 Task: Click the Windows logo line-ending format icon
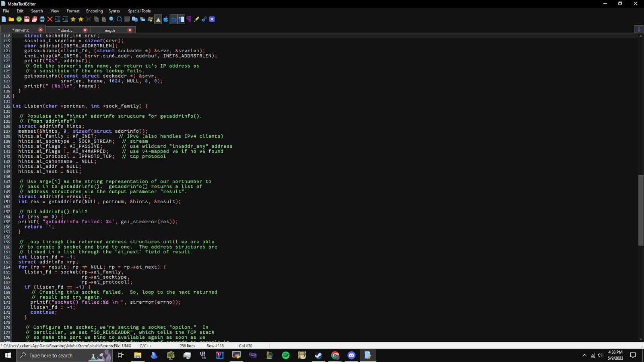(x=150, y=19)
